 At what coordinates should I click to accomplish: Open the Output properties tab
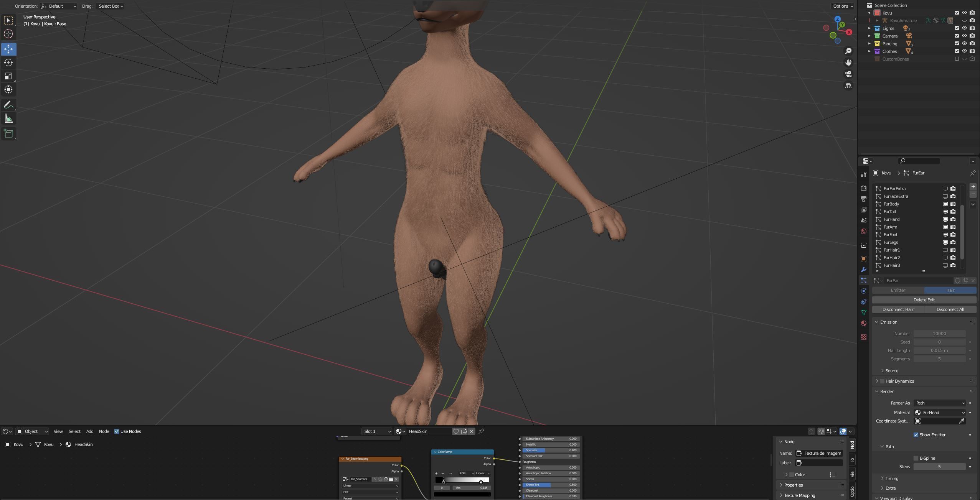point(864,199)
